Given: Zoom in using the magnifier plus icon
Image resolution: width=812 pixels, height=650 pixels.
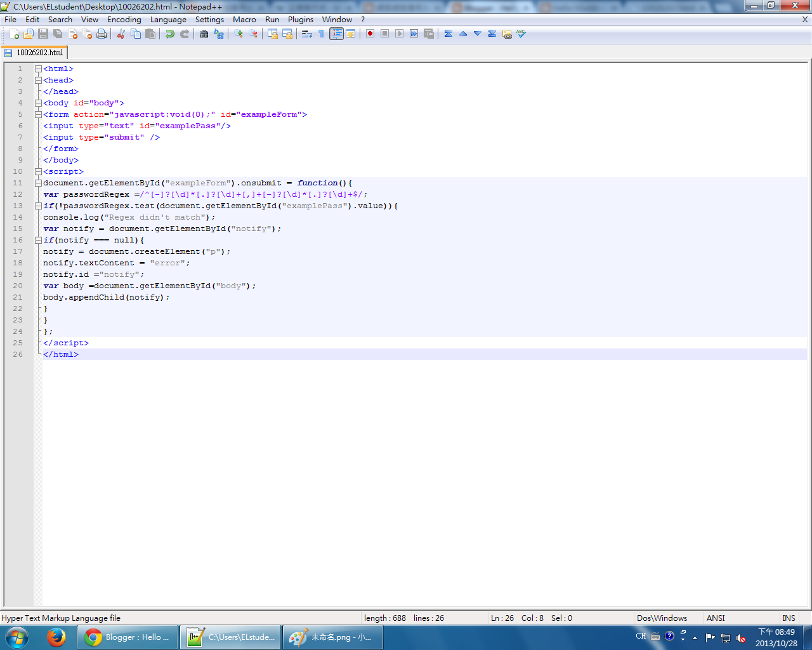Looking at the screenshot, I should 238,34.
